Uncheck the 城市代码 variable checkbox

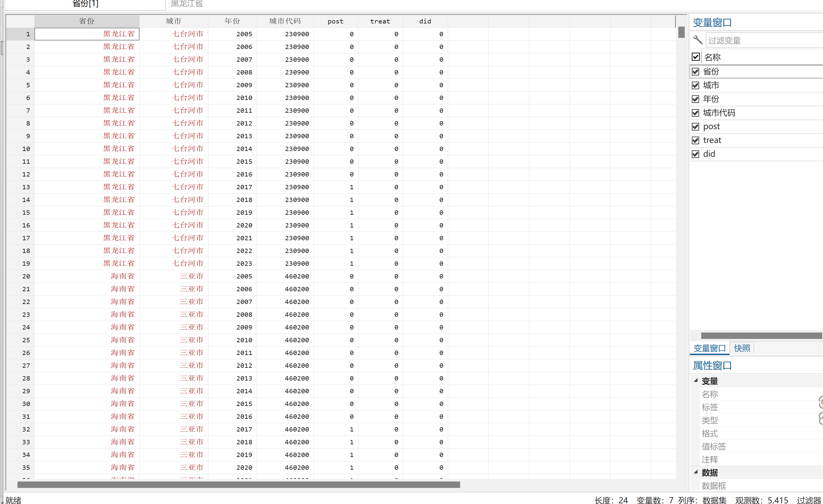coord(695,113)
